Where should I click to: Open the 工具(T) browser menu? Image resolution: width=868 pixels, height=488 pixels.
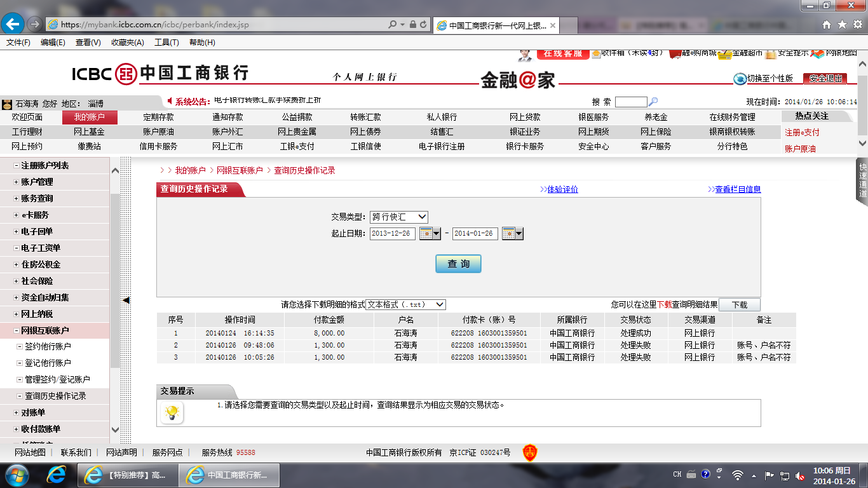click(166, 43)
